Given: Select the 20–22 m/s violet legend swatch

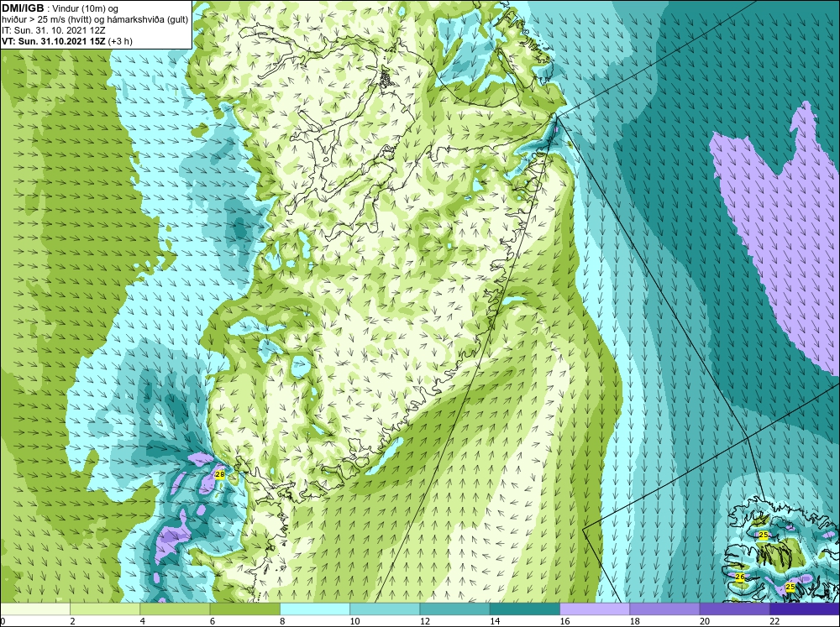Looking at the screenshot, I should click(x=734, y=609).
